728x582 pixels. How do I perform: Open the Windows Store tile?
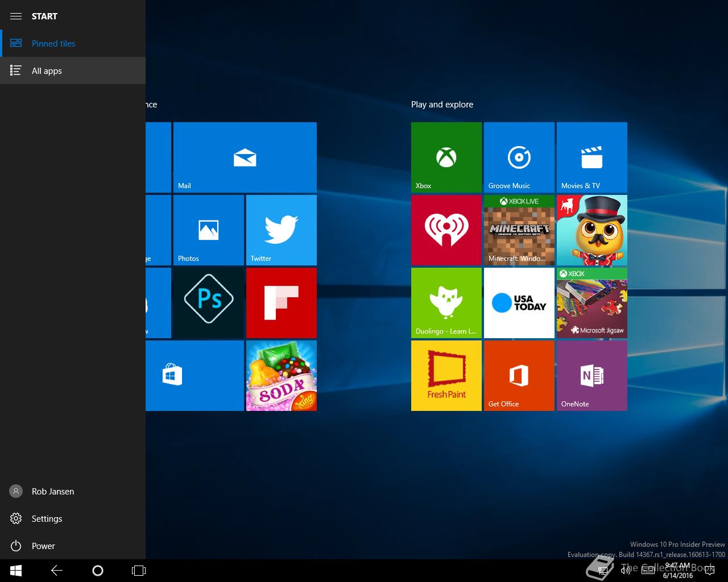point(195,376)
